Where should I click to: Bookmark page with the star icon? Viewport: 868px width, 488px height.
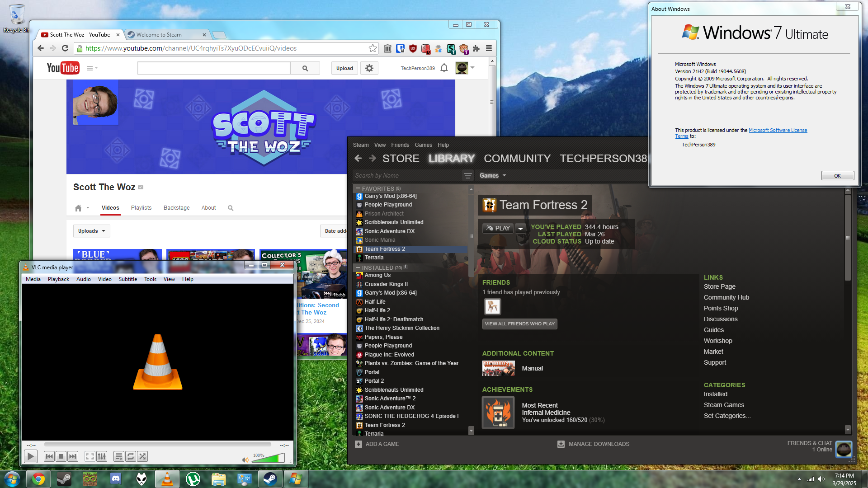coord(373,48)
